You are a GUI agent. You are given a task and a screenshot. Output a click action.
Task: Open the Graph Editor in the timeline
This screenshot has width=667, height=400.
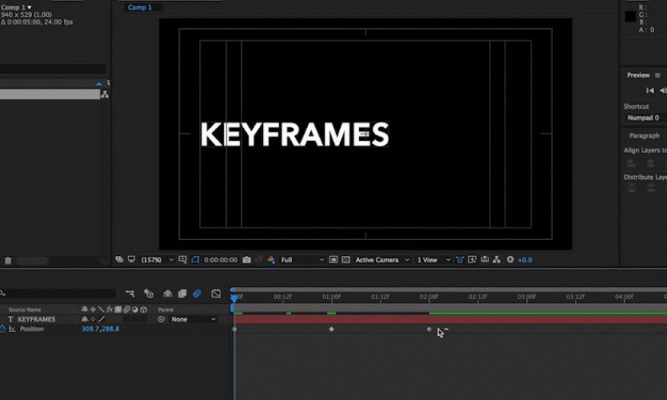[x=215, y=294]
